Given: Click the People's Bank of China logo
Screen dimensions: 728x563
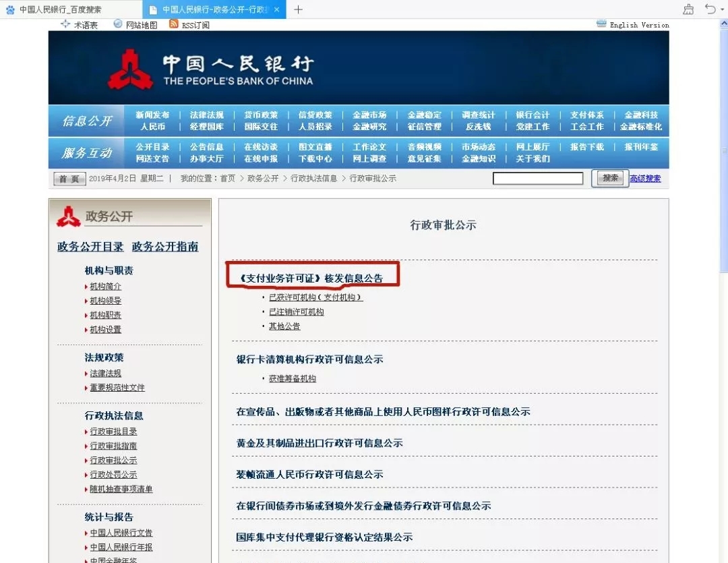Looking at the screenshot, I should [131, 69].
